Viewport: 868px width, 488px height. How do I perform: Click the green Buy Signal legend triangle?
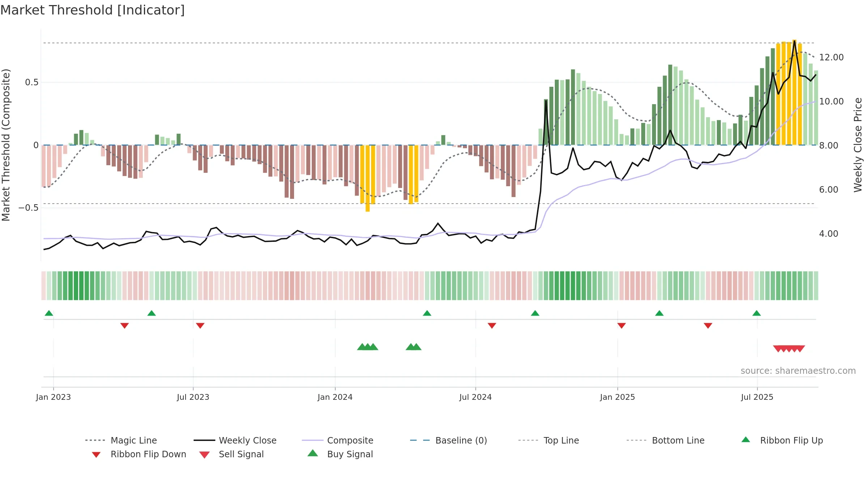(312, 453)
